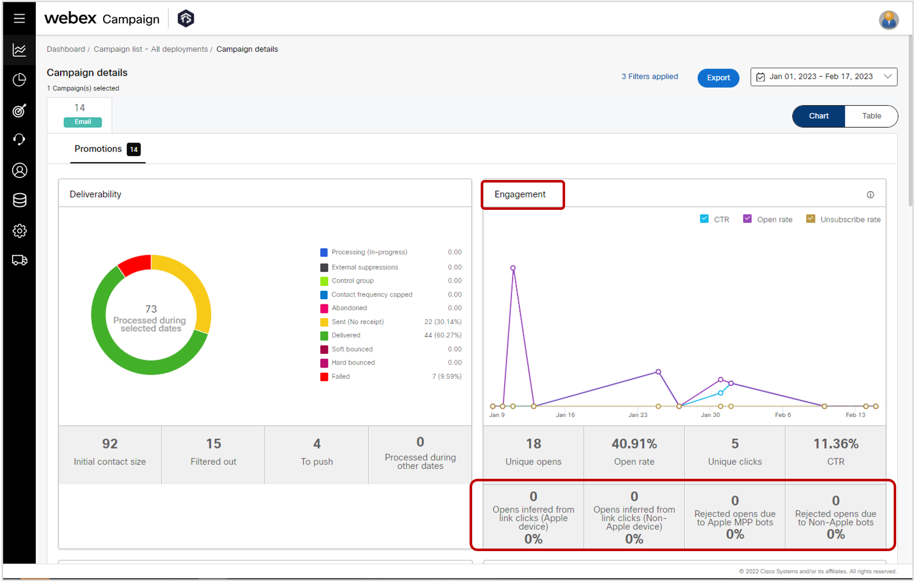
Task: Click the Sent (No receipt) yellow swatch
Action: click(x=324, y=322)
